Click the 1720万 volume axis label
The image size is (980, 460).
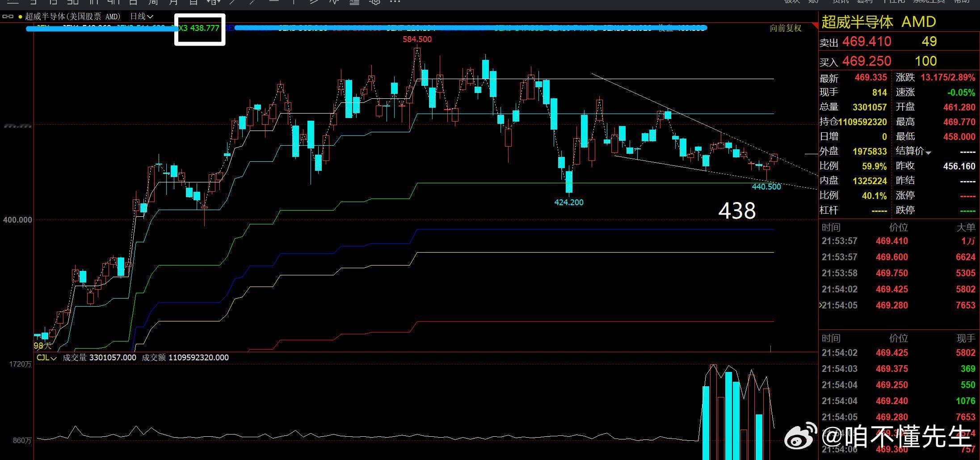tap(21, 364)
